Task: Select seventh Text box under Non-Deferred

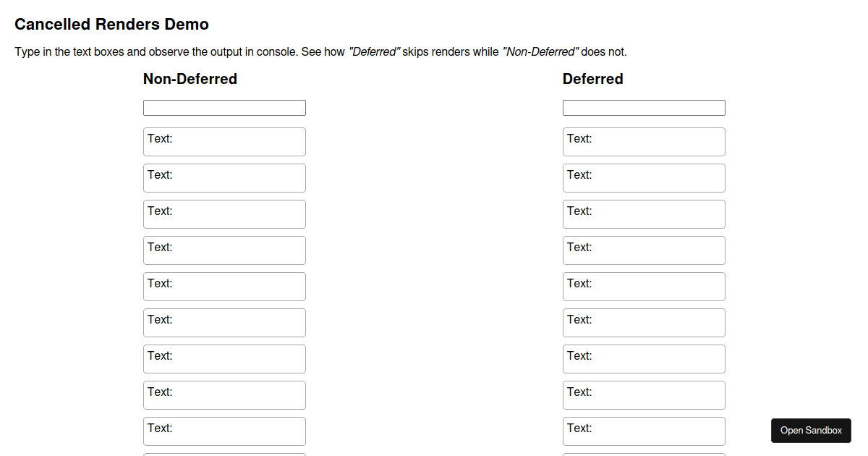Action: tap(224, 359)
